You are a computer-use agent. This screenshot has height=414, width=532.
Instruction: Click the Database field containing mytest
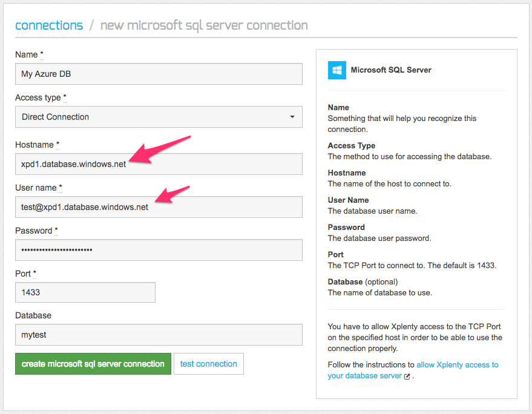(x=159, y=335)
